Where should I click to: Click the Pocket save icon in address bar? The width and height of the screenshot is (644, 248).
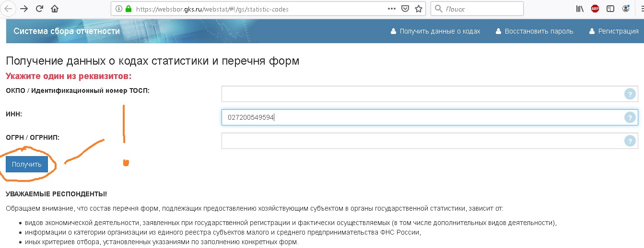[405, 9]
